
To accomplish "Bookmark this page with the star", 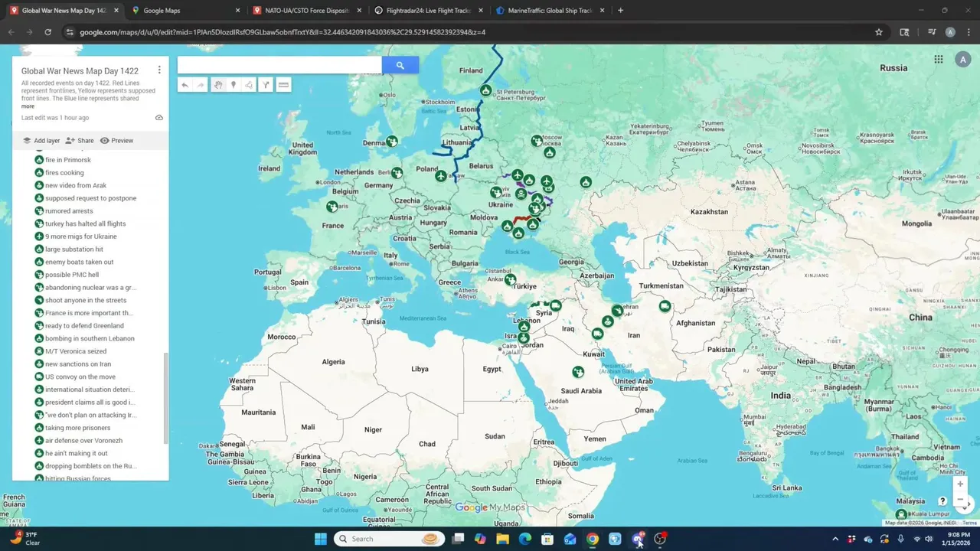I will (879, 32).
